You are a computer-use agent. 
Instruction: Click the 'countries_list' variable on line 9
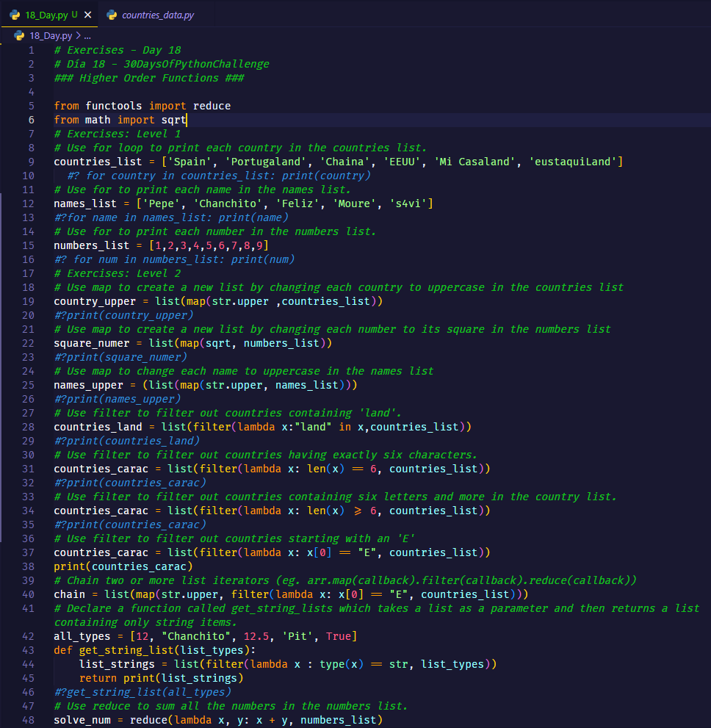pyautogui.click(x=98, y=162)
